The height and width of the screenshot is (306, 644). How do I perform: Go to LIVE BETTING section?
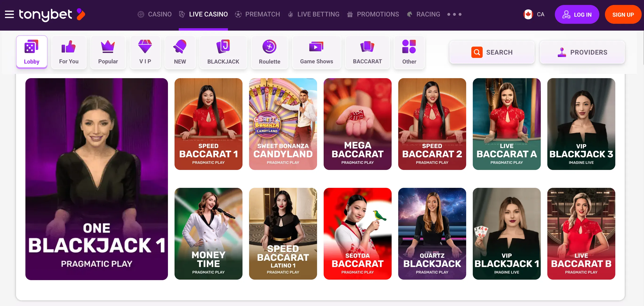point(314,15)
